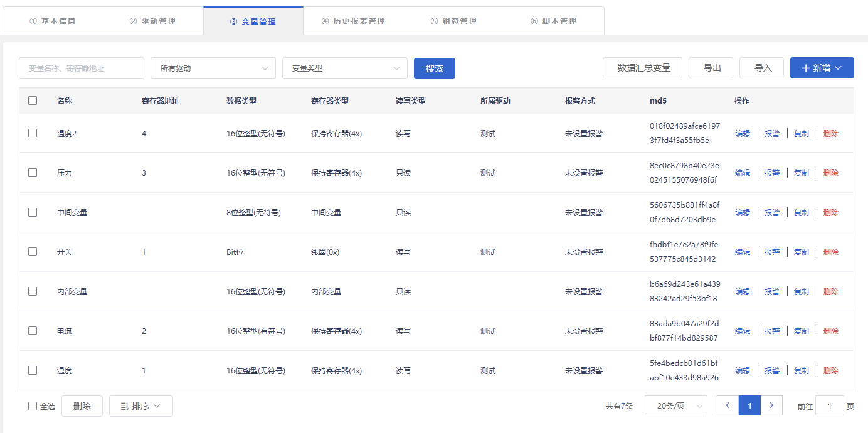Viewport: 868px width, 433px height.
Task: Click the 搜索 button
Action: [435, 68]
